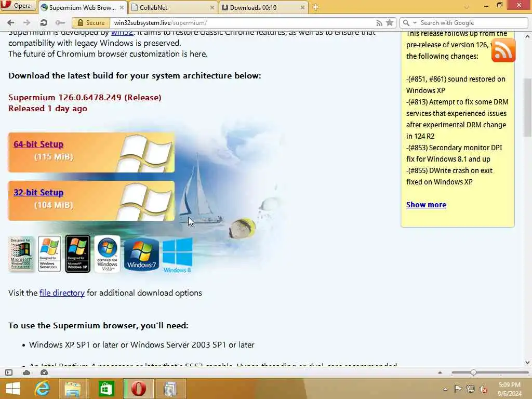The image size is (532, 399).
Task: Click the Search with Google field
Action: click(x=472, y=23)
